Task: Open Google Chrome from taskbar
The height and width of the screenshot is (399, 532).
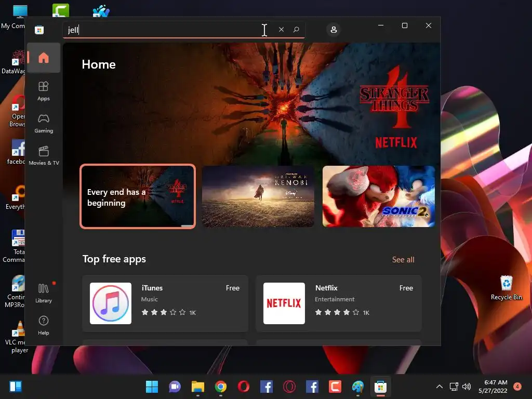Action: point(220,387)
